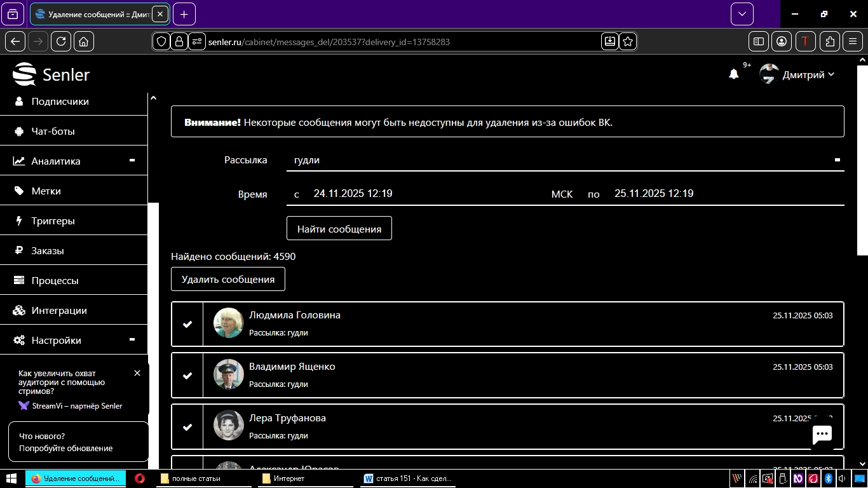Open the chat support bubble icon
The width and height of the screenshot is (868, 488).
click(x=822, y=435)
